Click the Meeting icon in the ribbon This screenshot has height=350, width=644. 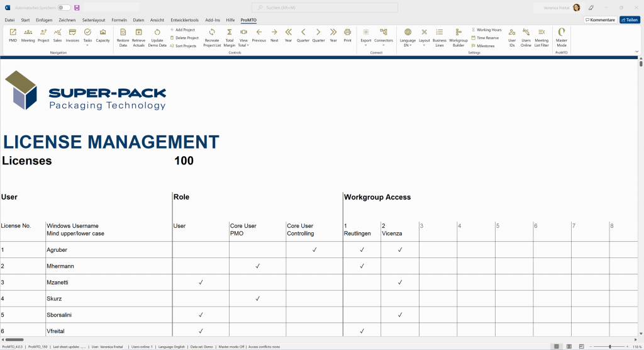pos(28,35)
